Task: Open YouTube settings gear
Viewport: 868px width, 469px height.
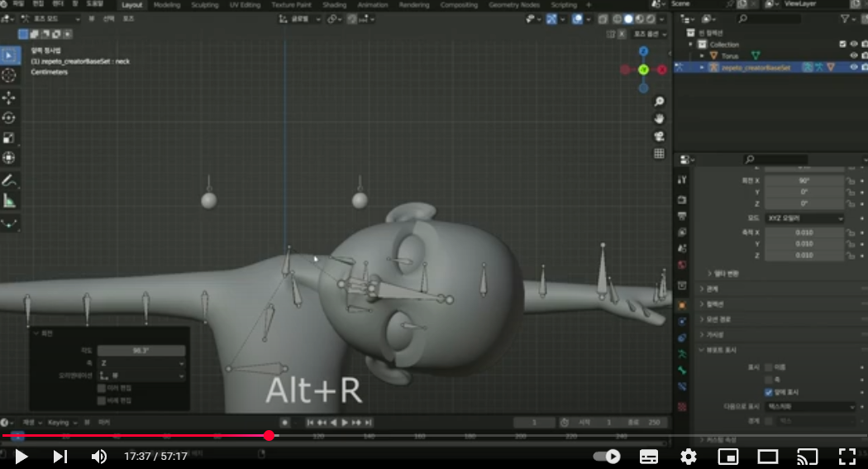Action: [x=688, y=457]
